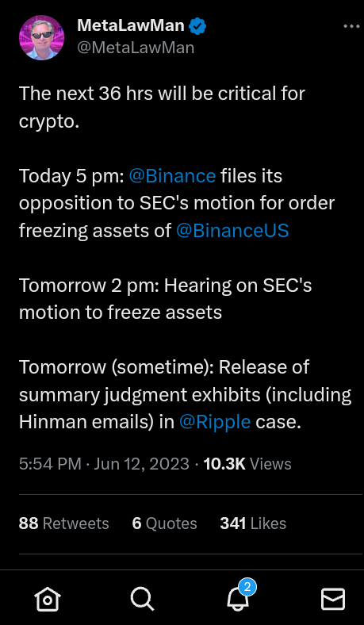Click the Jun 12, 2023 date
This screenshot has width=364, height=625.
(141, 464)
